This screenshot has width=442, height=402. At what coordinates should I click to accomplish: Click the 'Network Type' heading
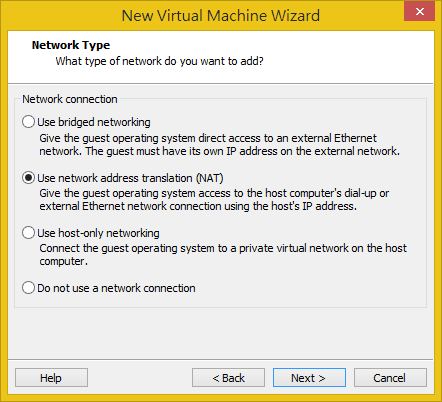click(71, 45)
